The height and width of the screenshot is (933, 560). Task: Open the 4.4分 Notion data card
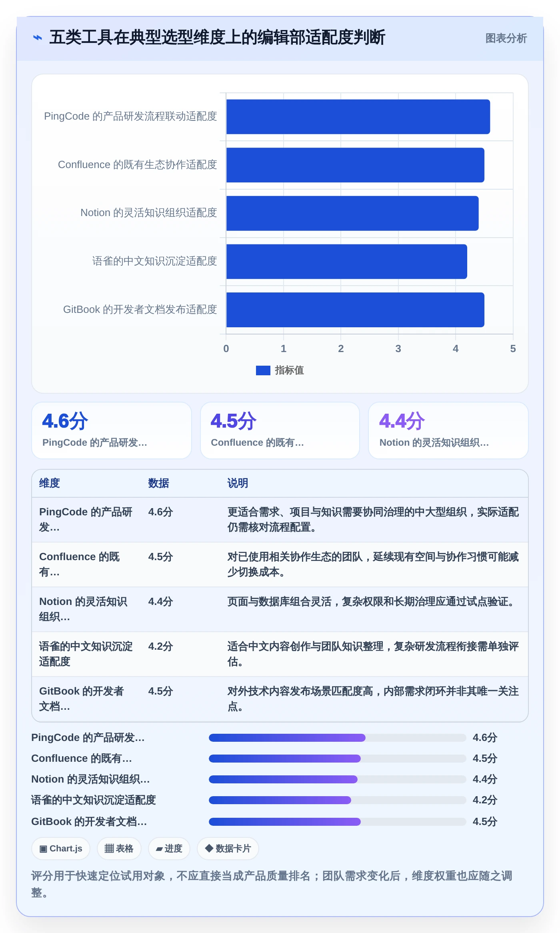[448, 430]
